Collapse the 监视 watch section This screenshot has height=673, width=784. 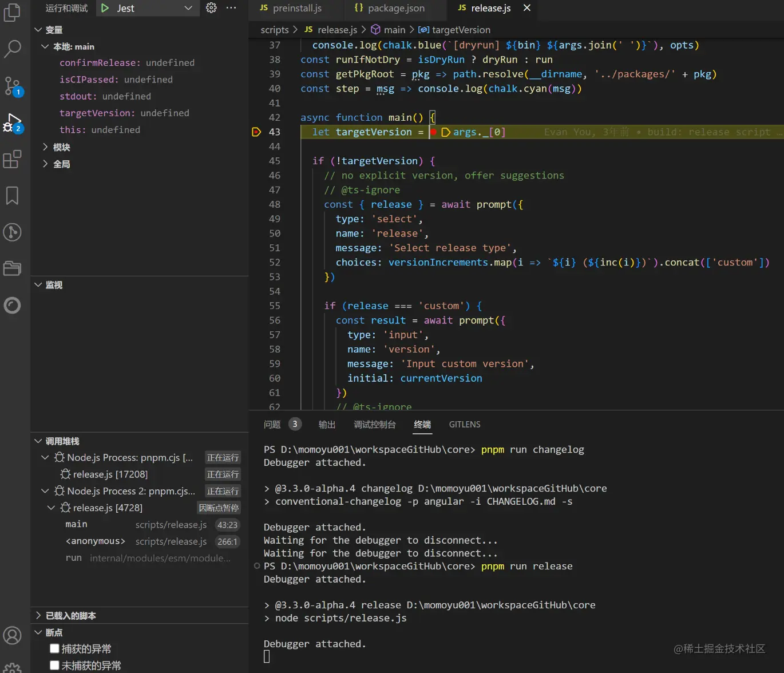(38, 285)
